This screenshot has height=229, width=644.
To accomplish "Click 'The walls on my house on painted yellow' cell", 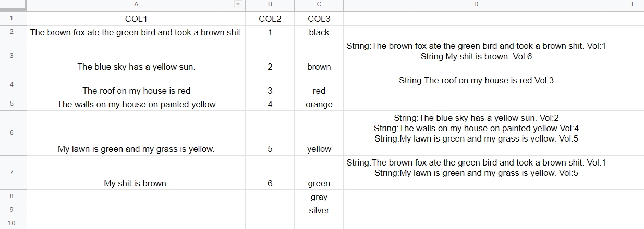I will point(136,104).
